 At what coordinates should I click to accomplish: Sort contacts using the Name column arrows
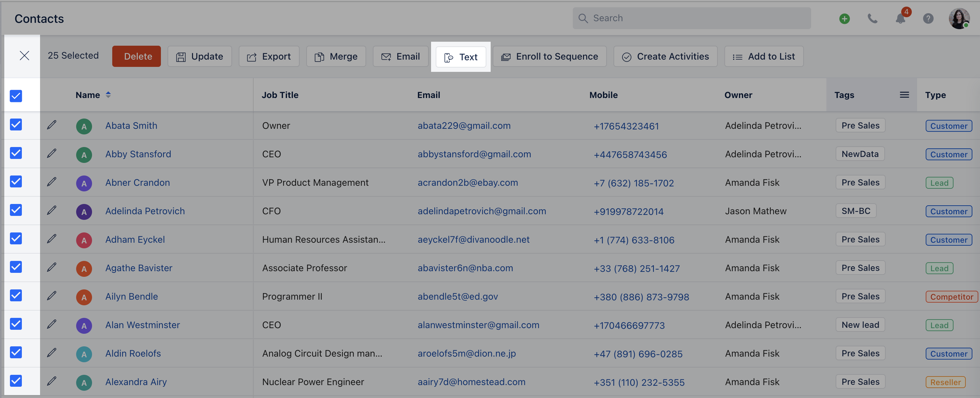108,95
